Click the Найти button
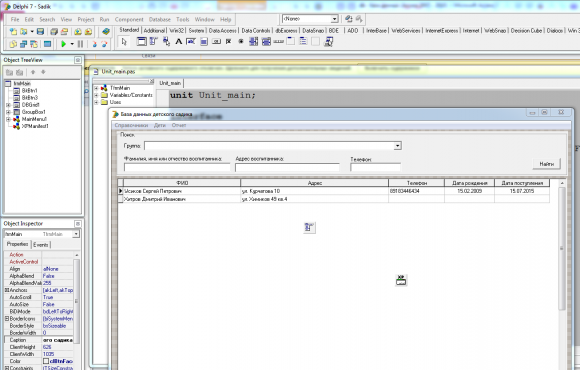580x370 pixels. pyautogui.click(x=546, y=164)
